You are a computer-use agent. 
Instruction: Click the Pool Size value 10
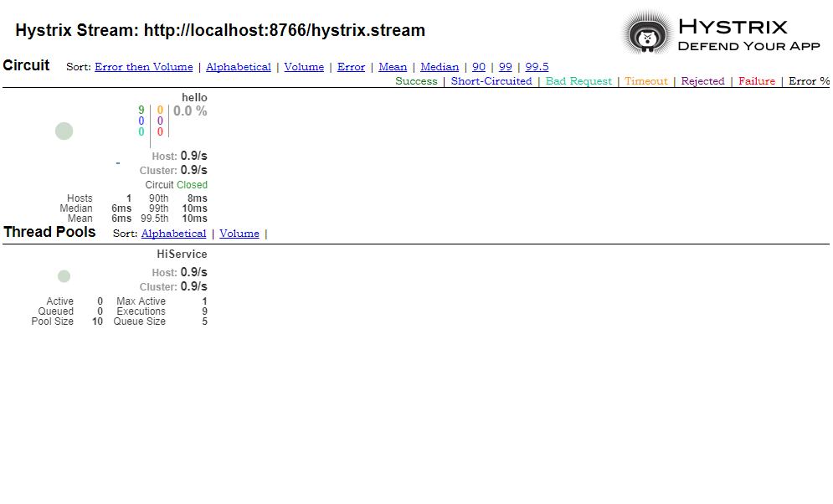[97, 321]
